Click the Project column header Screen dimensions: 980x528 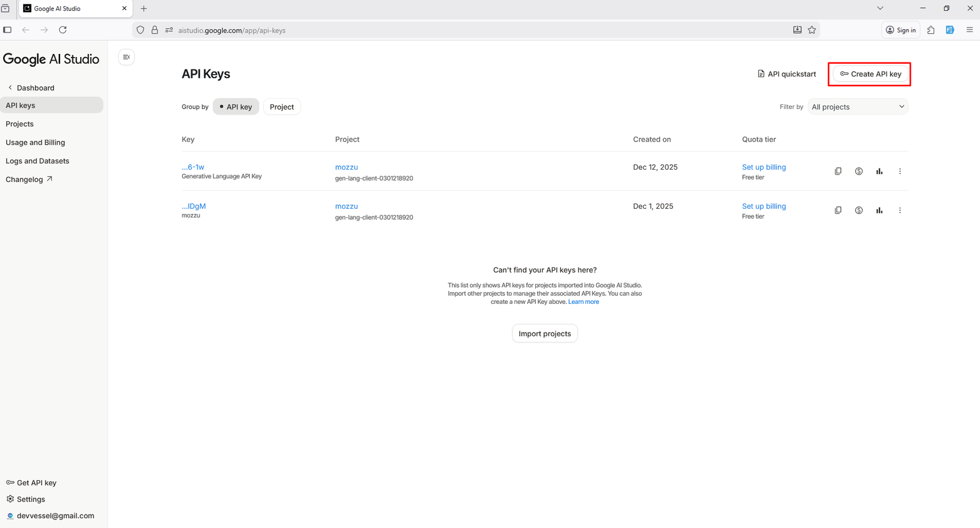click(x=347, y=139)
